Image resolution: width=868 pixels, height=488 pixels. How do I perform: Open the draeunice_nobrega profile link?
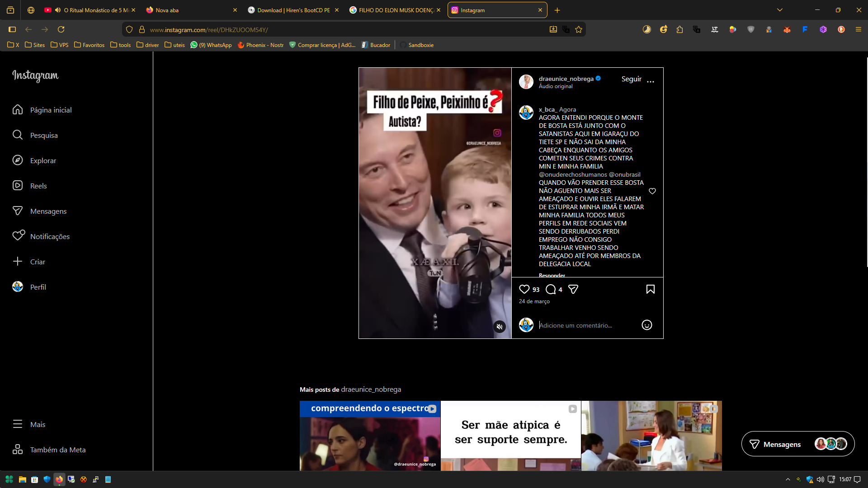[x=566, y=79]
